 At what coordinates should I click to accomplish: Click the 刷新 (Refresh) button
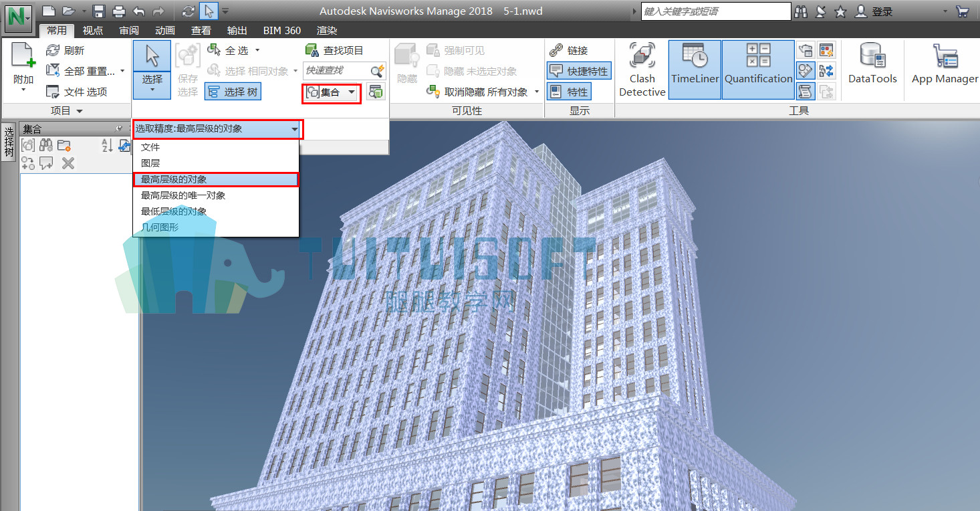point(66,50)
